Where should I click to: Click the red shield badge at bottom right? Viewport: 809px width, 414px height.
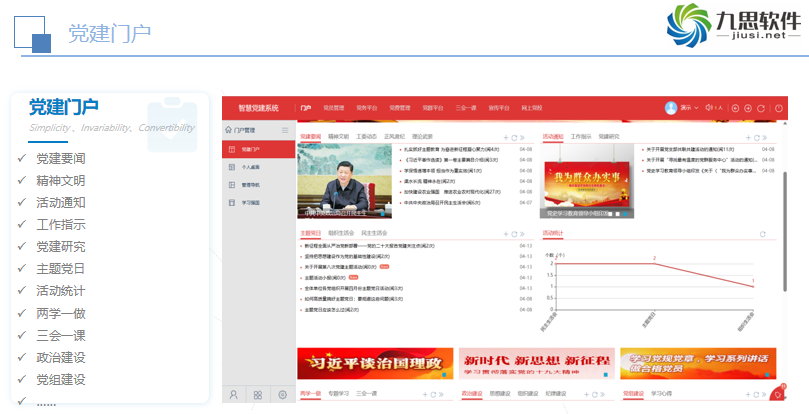click(777, 394)
